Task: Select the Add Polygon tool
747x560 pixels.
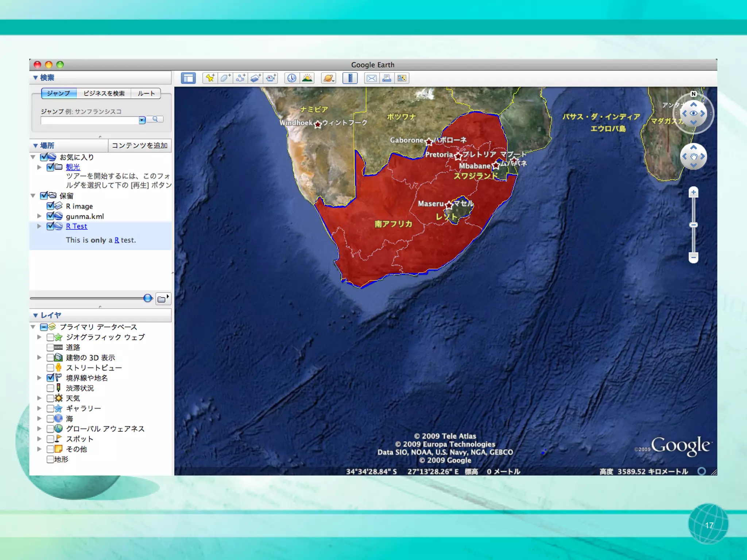Action: 225,78
